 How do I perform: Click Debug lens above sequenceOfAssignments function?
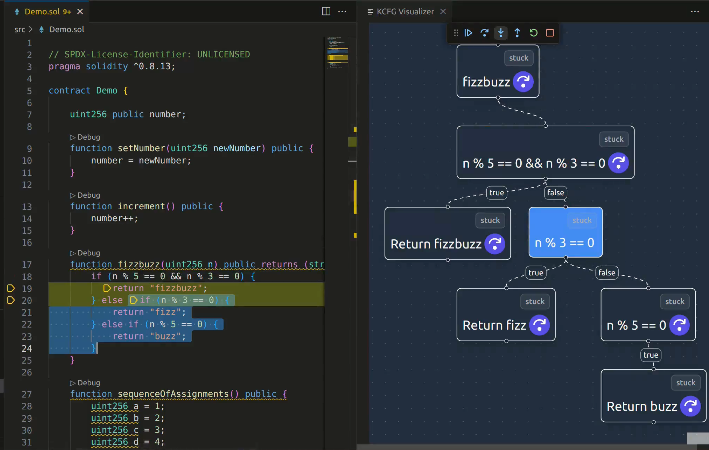[85, 383]
